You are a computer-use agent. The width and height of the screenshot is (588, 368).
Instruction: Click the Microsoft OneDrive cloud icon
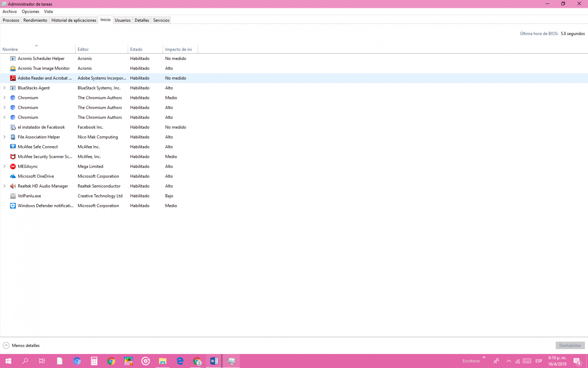pyautogui.click(x=13, y=176)
